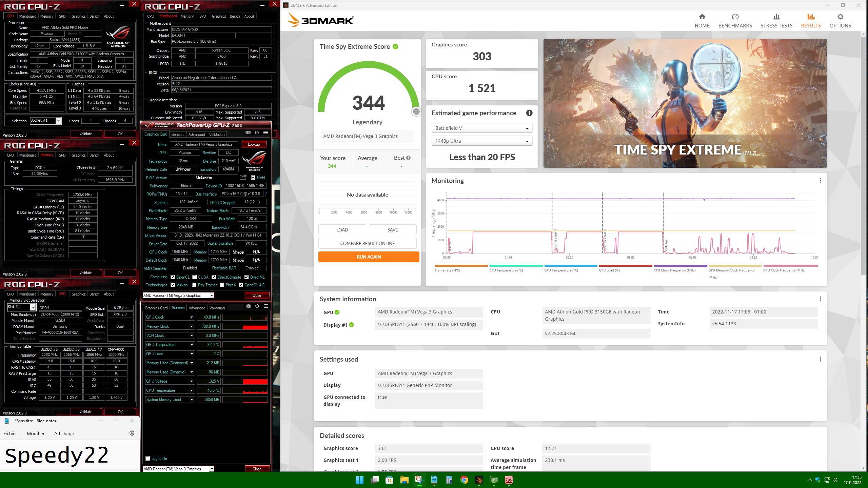Click camera icon in GPU-Z Sensors window
Image resolution: width=868 pixels, height=488 pixels.
(249, 306)
